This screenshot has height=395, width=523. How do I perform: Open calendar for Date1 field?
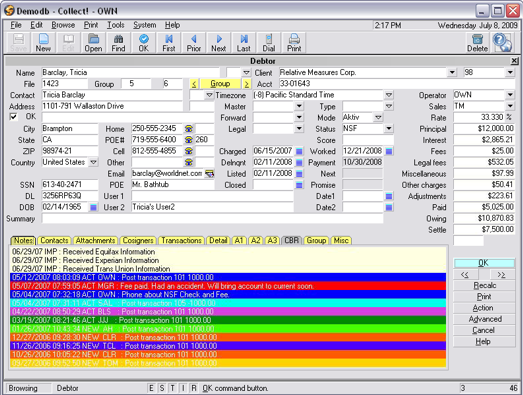[389, 196]
